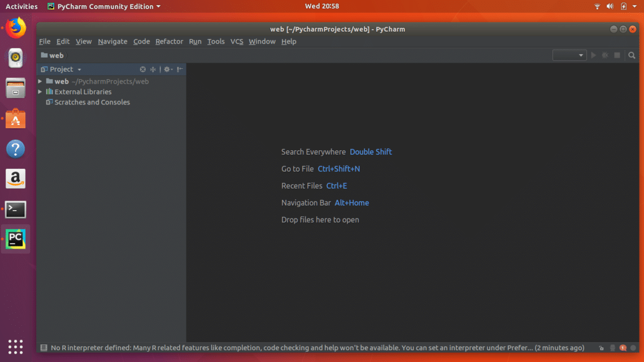Click the Scroll from Source target icon
Screen dimensions: 644x362
tap(143, 69)
